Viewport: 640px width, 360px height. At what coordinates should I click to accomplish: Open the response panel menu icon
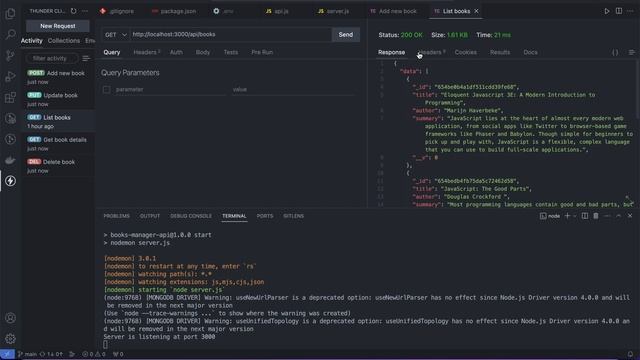(x=631, y=52)
